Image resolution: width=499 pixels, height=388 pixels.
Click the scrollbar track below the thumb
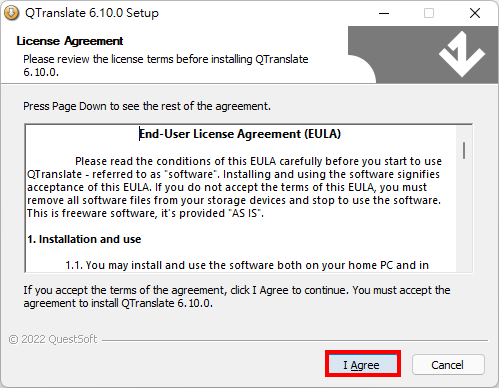point(464,215)
